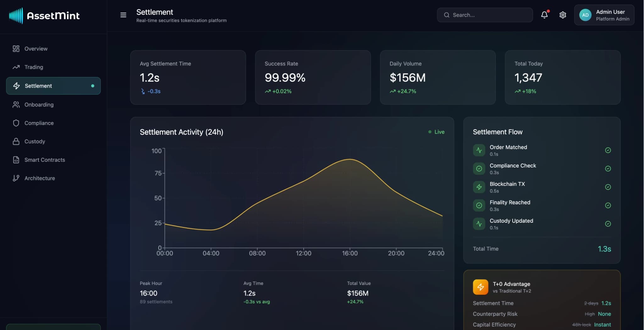
Task: Open the Compliance shield icon
Action: (x=16, y=123)
